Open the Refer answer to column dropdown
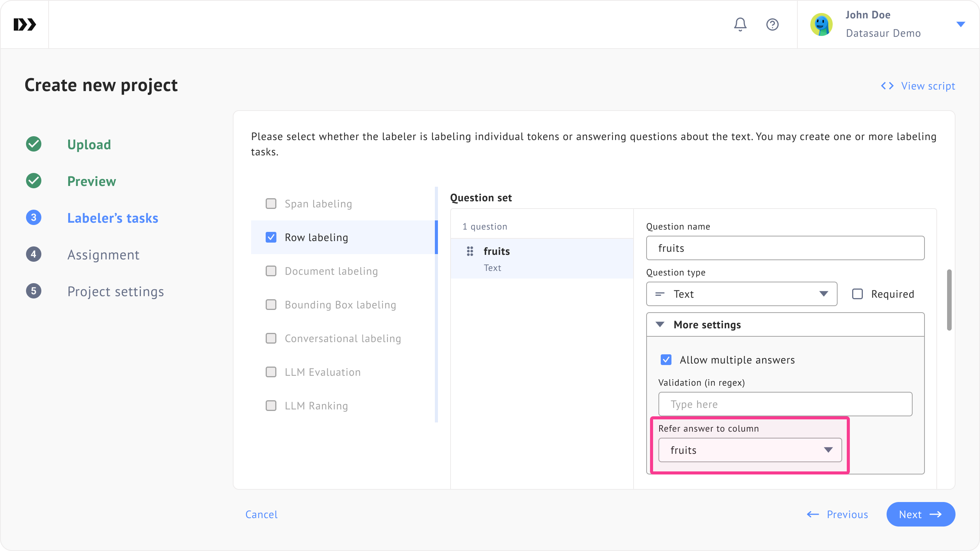This screenshot has height=551, width=980. (x=750, y=450)
